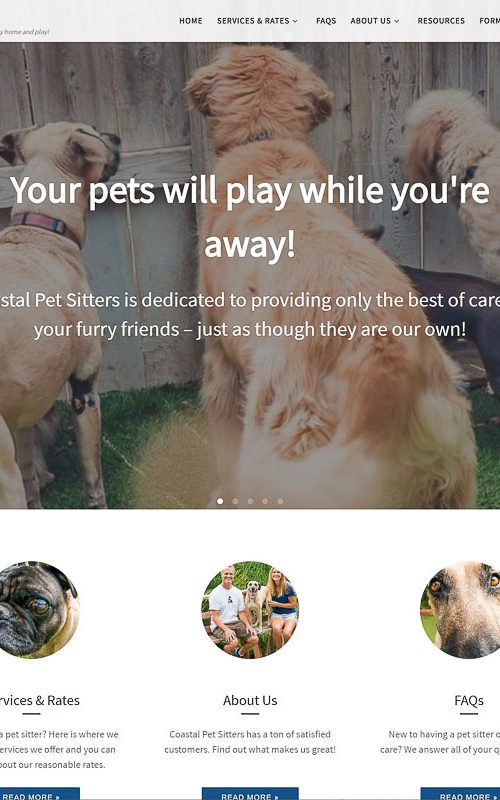Click the couple with dog circular photo
Screen dimensions: 500x800
pyautogui.click(x=250, y=610)
